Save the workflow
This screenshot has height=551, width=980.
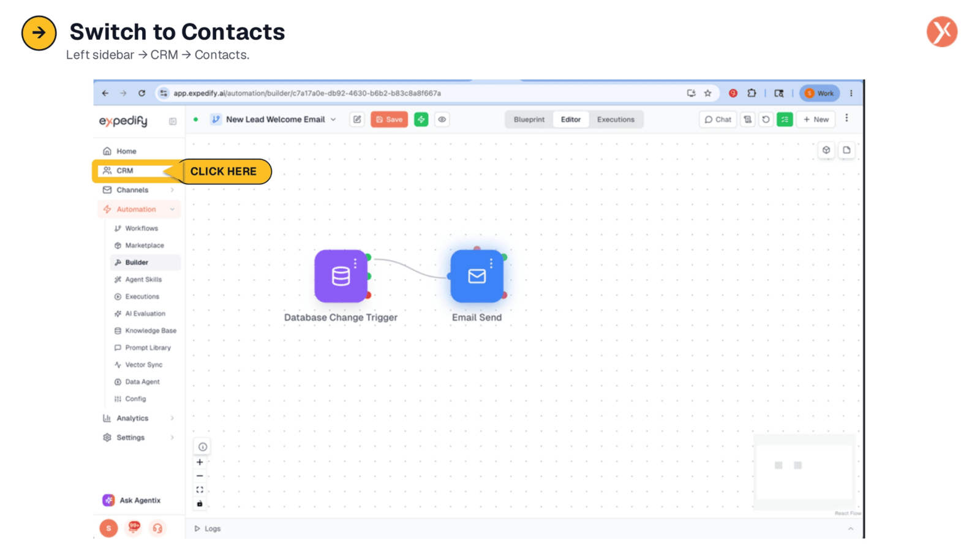[389, 119]
